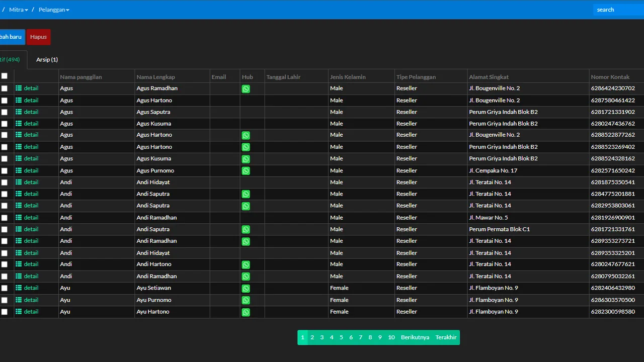Open WhatsApp for Ayu Setiawan
Image resolution: width=644 pixels, height=362 pixels.
pos(246,289)
